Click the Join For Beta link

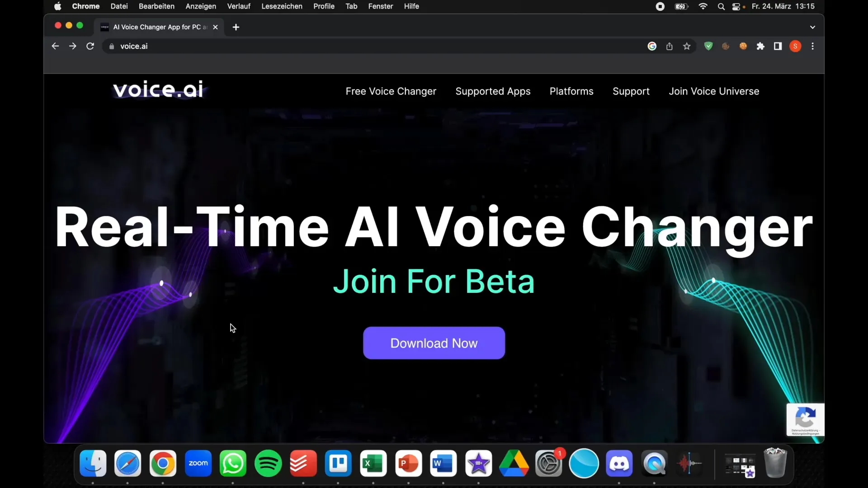point(434,281)
